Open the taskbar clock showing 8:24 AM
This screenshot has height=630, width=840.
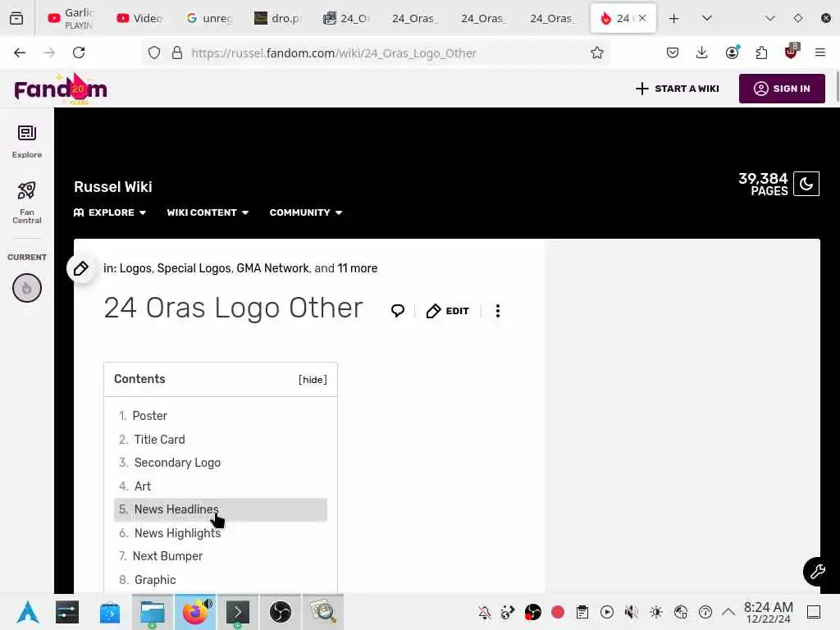tap(768, 612)
